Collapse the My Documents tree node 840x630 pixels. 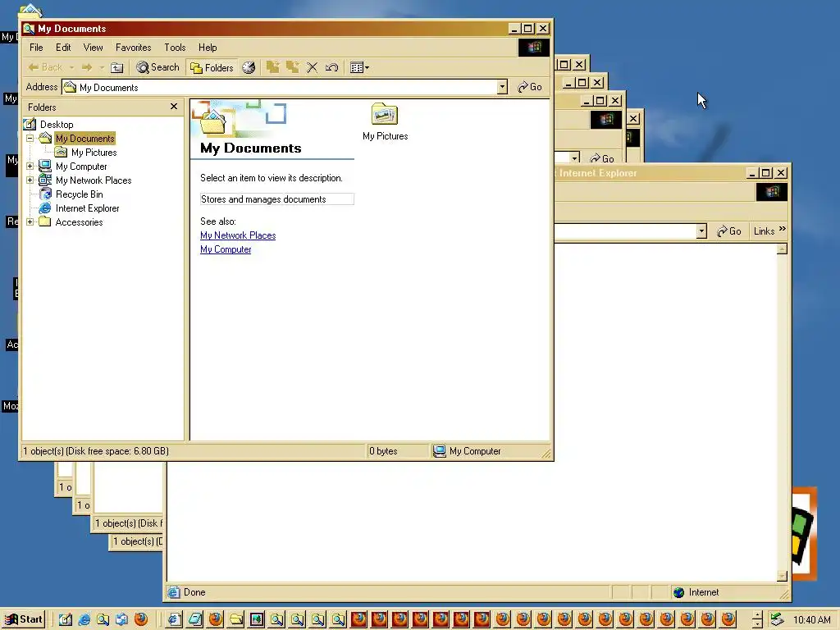click(x=30, y=138)
